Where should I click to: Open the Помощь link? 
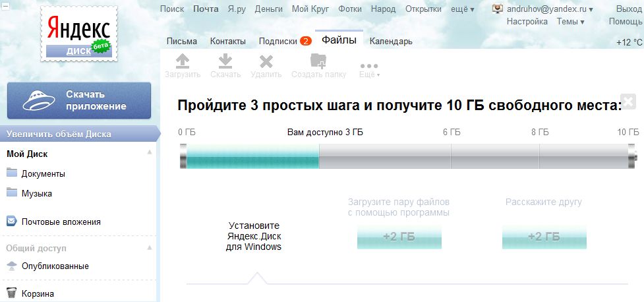click(x=625, y=22)
